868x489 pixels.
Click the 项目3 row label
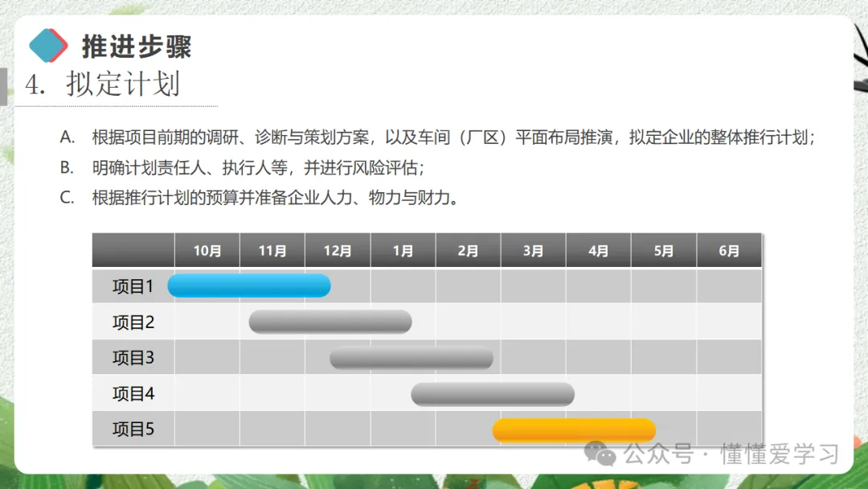(133, 358)
